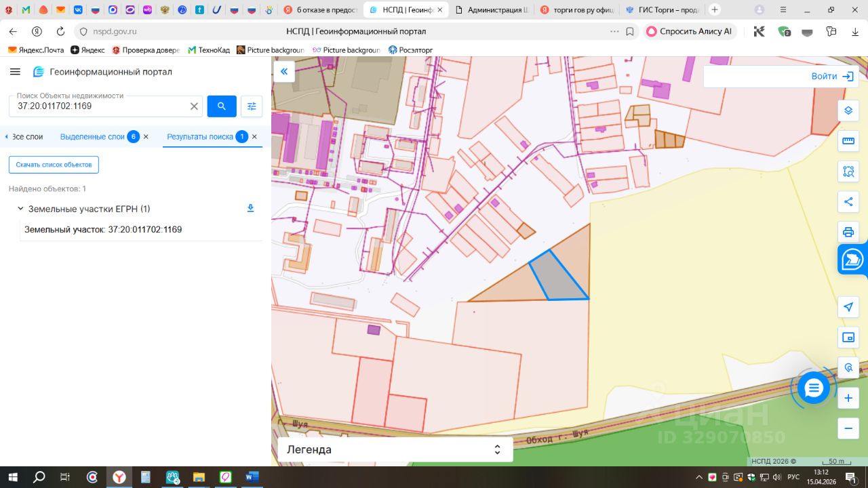This screenshot has height=488, width=868.
Task: Select the ruler measurement tool
Action: click(848, 141)
